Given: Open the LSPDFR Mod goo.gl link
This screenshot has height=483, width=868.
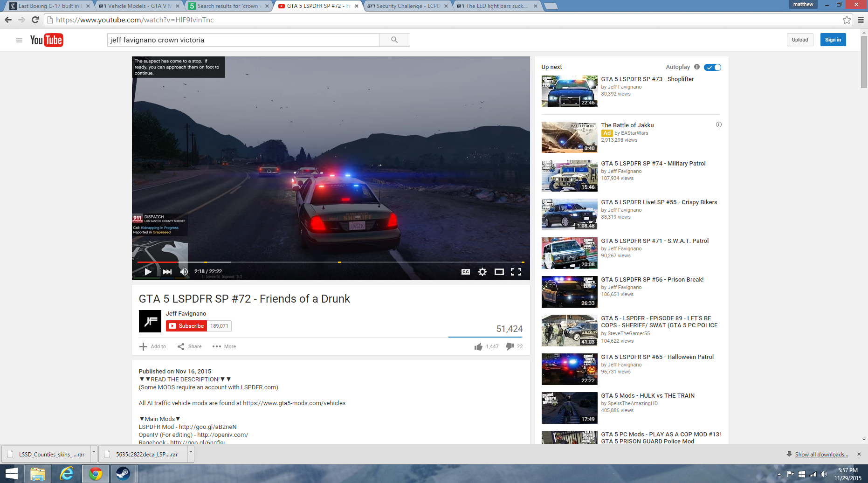Looking at the screenshot, I should click(207, 427).
